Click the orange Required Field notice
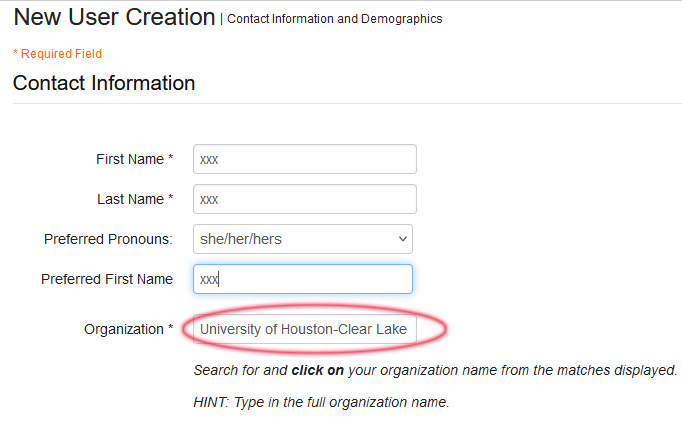The image size is (682, 421). click(x=57, y=54)
